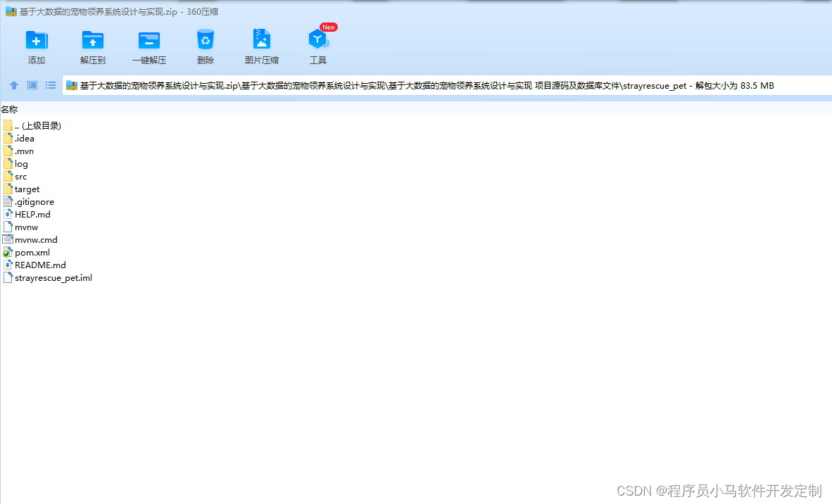Viewport: 832px width, 504px height.
Task: Select the pom.xml file
Action: click(27, 253)
